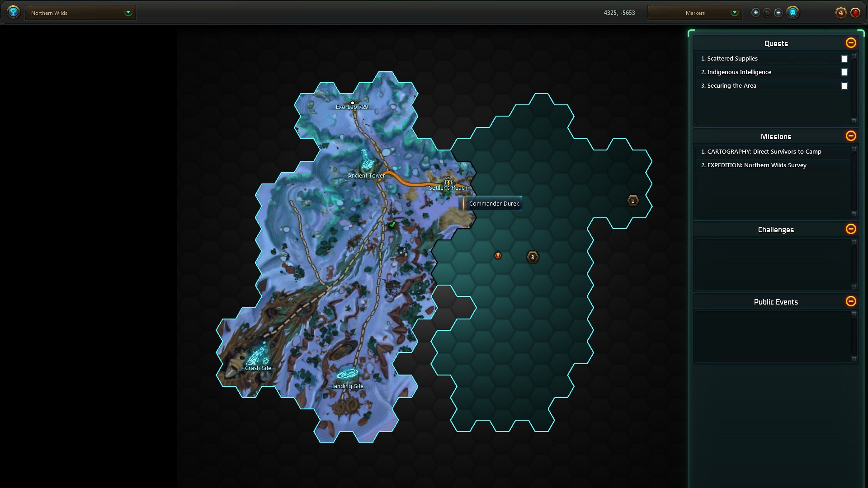This screenshot has height=488, width=868.
Task: Click the Missions list scroll-down arrow
Action: pos(854,214)
